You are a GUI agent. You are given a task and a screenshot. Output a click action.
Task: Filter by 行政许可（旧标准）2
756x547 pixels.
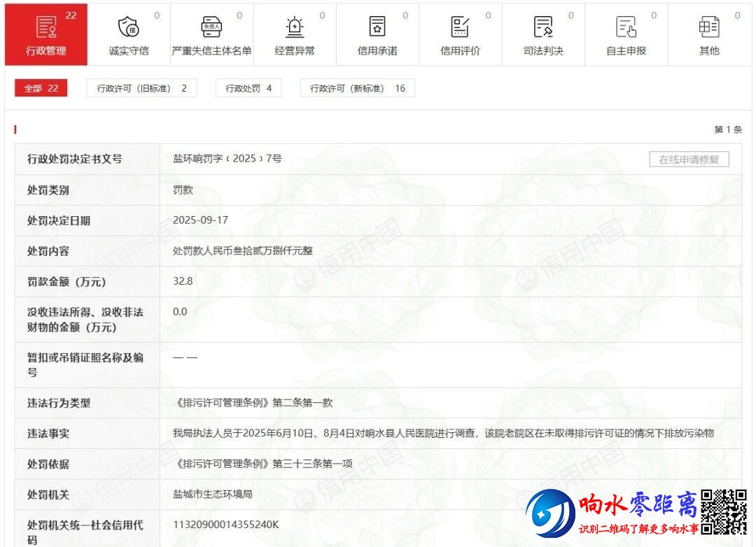141,88
